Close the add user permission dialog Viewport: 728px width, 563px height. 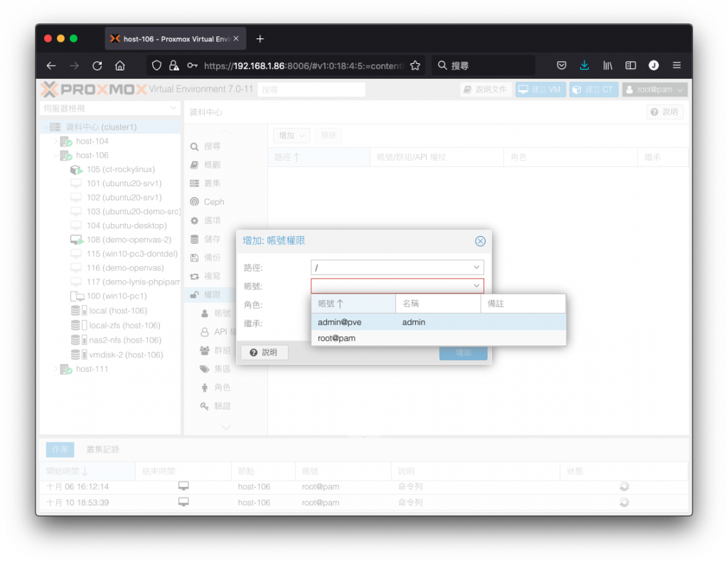480,241
